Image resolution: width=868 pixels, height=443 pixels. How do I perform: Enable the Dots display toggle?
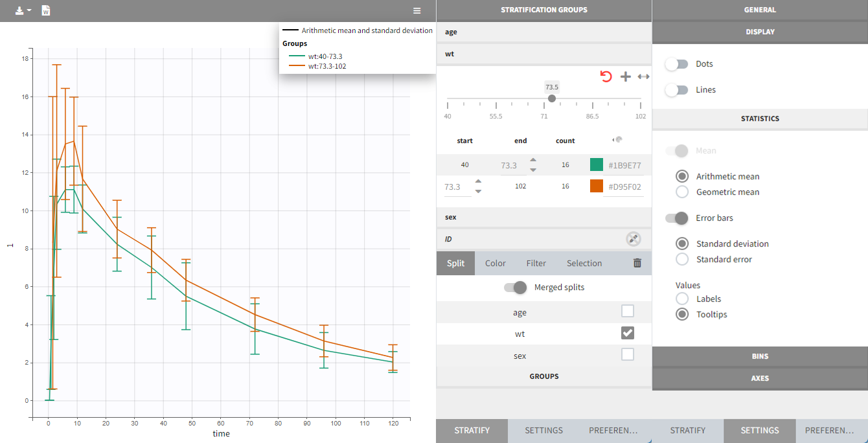677,64
